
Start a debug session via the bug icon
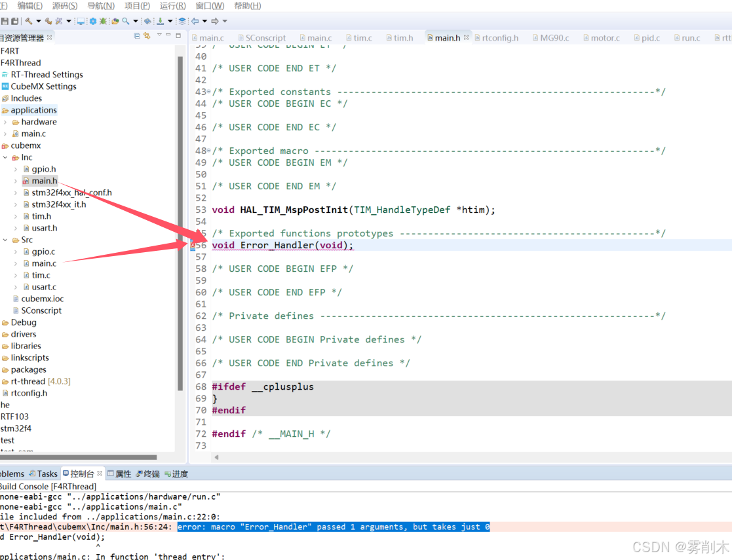(102, 20)
